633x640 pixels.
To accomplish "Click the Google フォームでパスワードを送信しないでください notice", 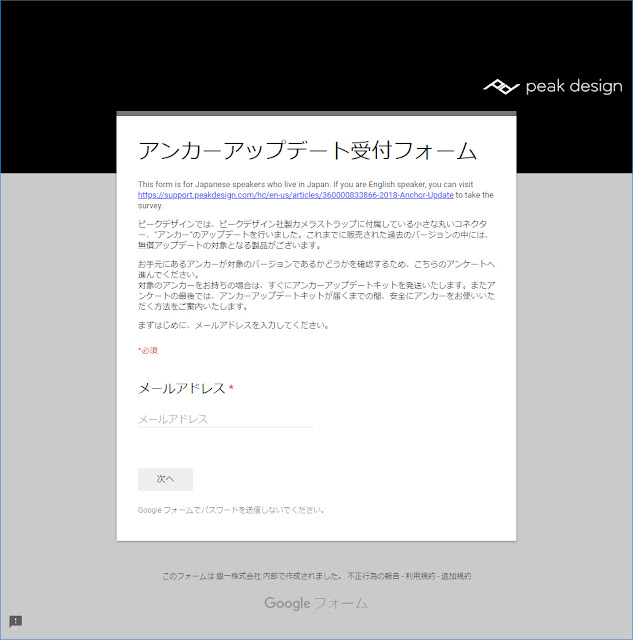I will pyautogui.click(x=231, y=510).
